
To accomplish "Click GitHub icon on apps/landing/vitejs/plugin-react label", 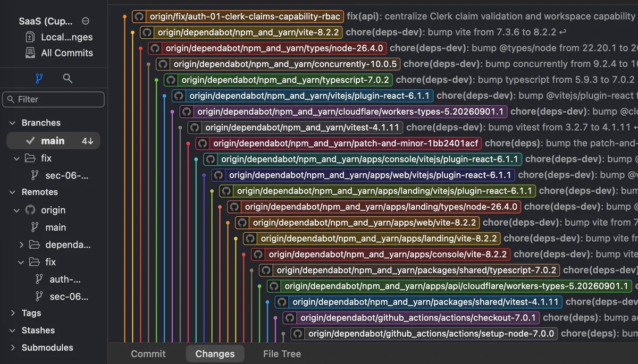I will [227, 191].
